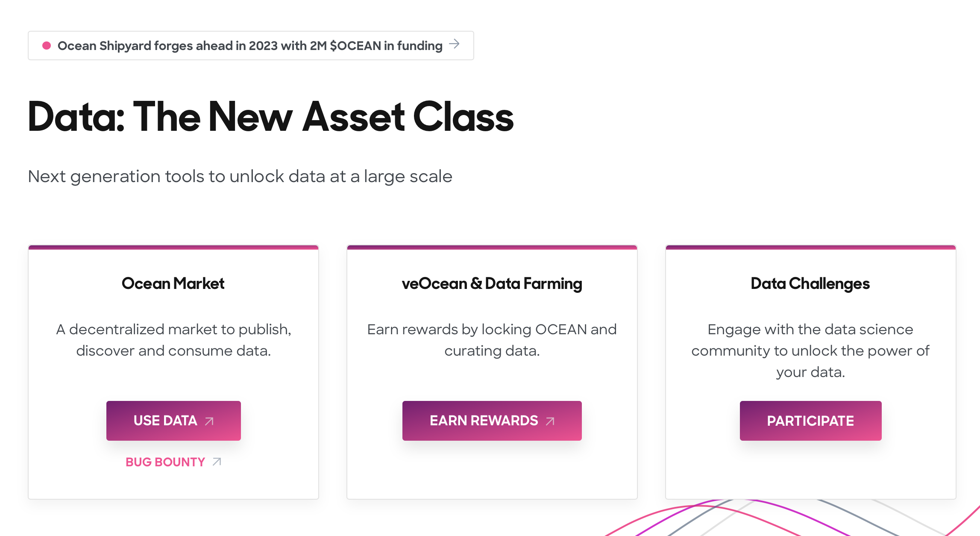Screen dimensions: 980x536
Task: Click the PARTICIPATE button
Action: point(810,421)
